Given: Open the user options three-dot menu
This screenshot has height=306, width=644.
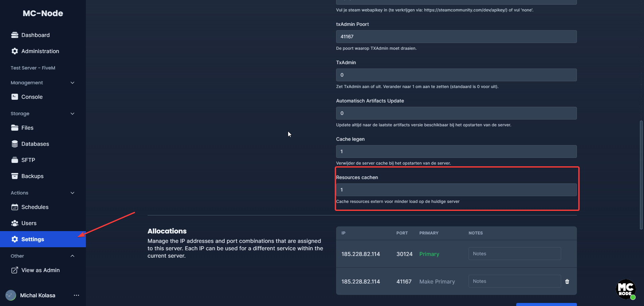Looking at the screenshot, I should click(76, 295).
